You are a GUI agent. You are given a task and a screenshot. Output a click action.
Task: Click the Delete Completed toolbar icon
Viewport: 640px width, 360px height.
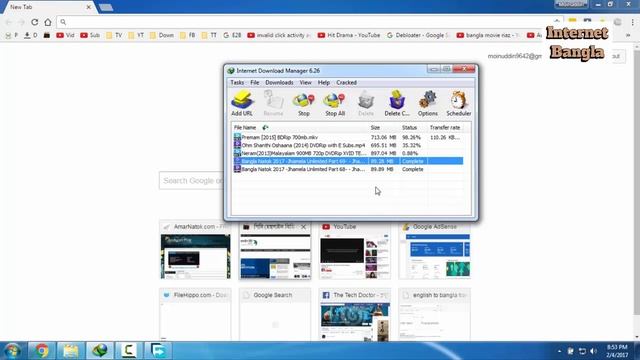[x=397, y=103]
